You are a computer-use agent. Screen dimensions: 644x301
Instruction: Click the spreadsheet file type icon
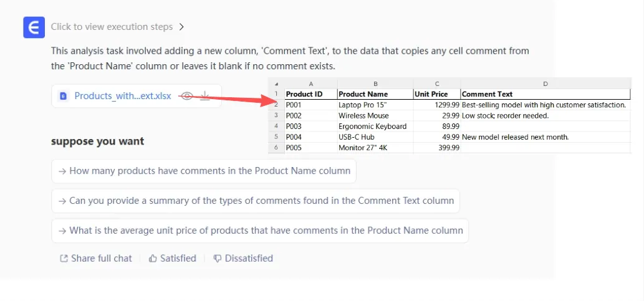pos(63,96)
